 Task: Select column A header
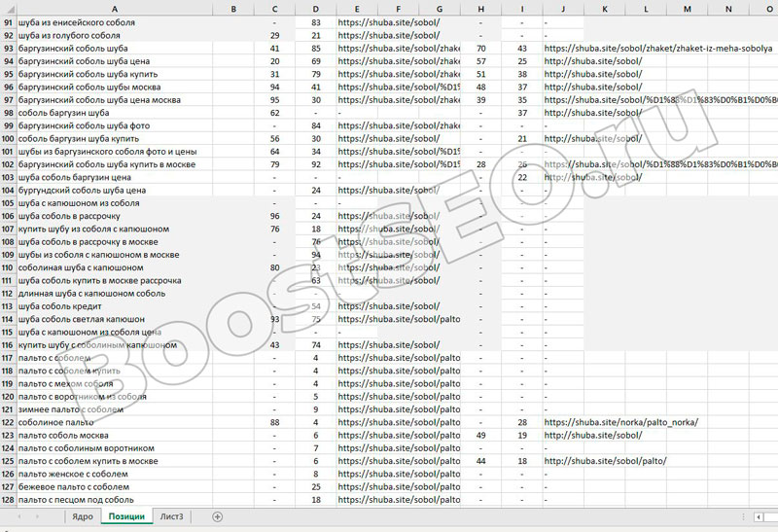(x=115, y=9)
